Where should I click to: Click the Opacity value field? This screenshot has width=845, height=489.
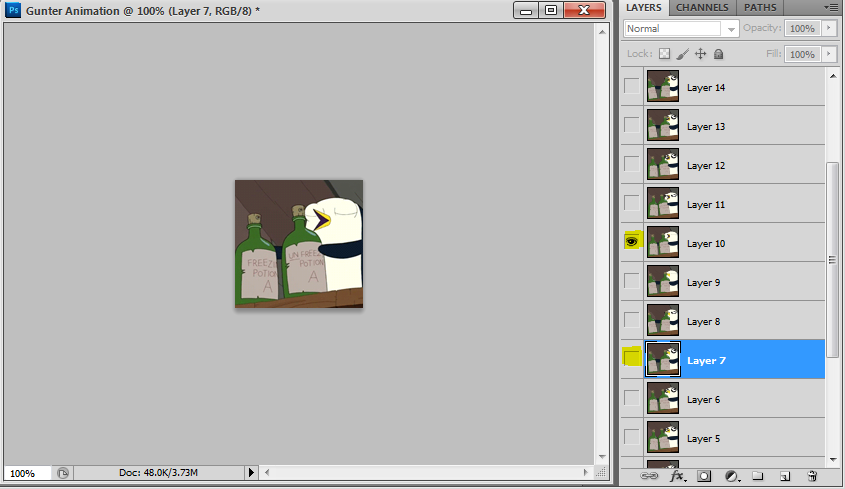802,28
